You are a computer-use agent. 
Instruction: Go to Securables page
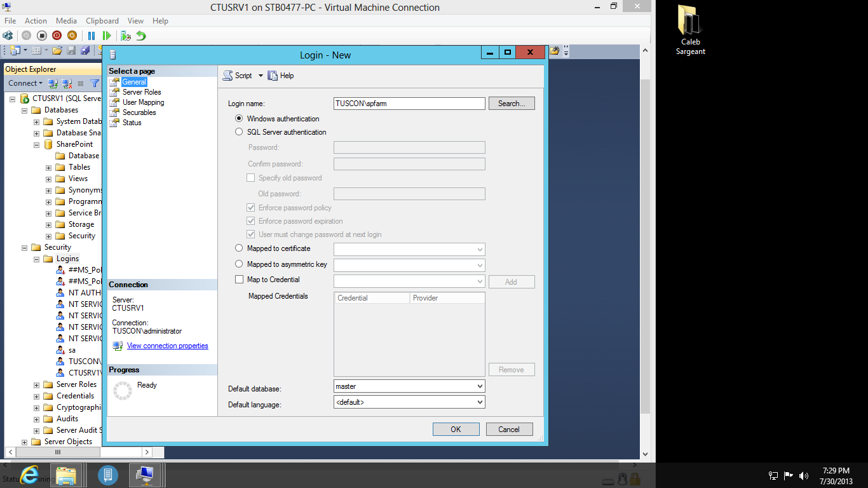139,112
